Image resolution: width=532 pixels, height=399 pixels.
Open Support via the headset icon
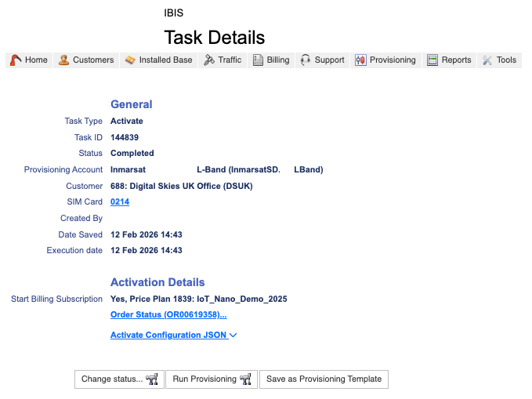[306, 60]
